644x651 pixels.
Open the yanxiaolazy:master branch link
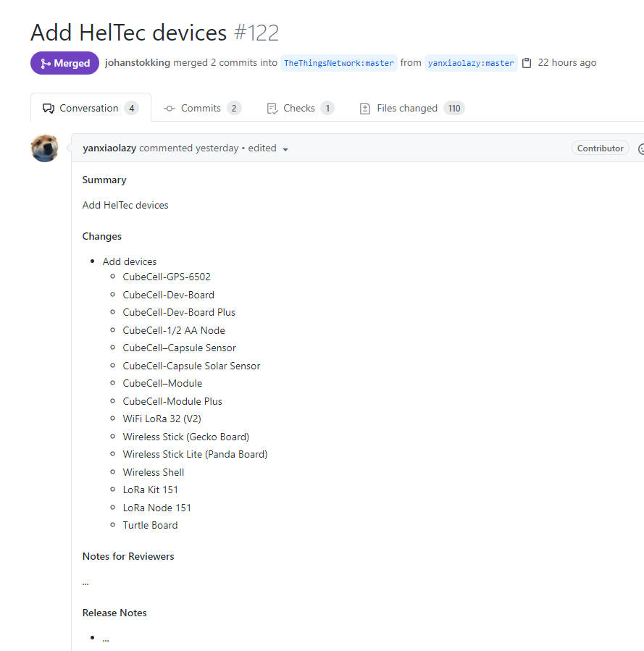[471, 63]
